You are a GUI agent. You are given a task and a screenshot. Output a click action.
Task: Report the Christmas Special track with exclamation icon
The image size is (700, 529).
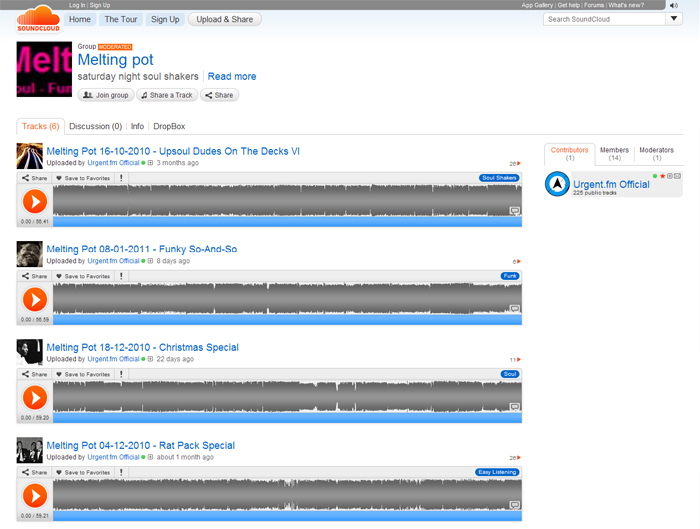click(121, 374)
